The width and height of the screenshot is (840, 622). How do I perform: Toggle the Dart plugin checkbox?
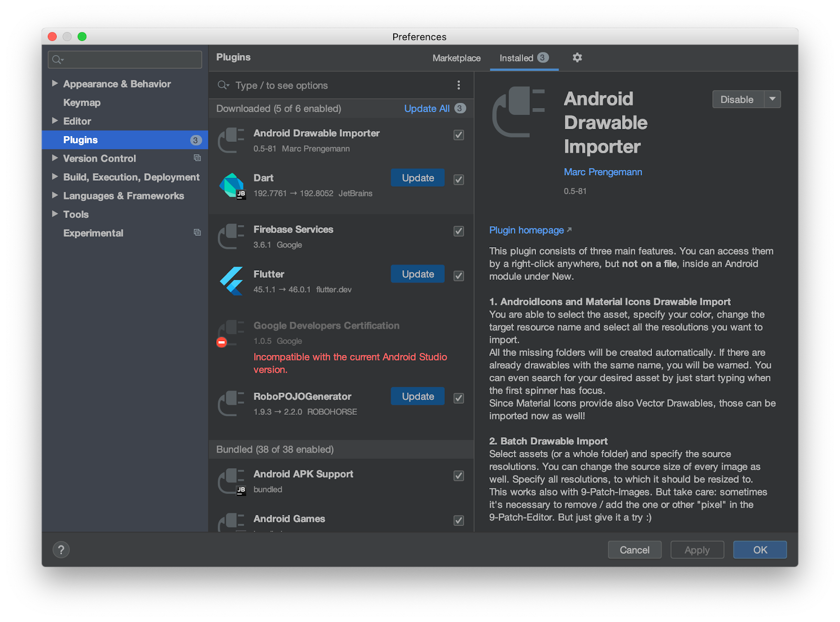pos(459,180)
